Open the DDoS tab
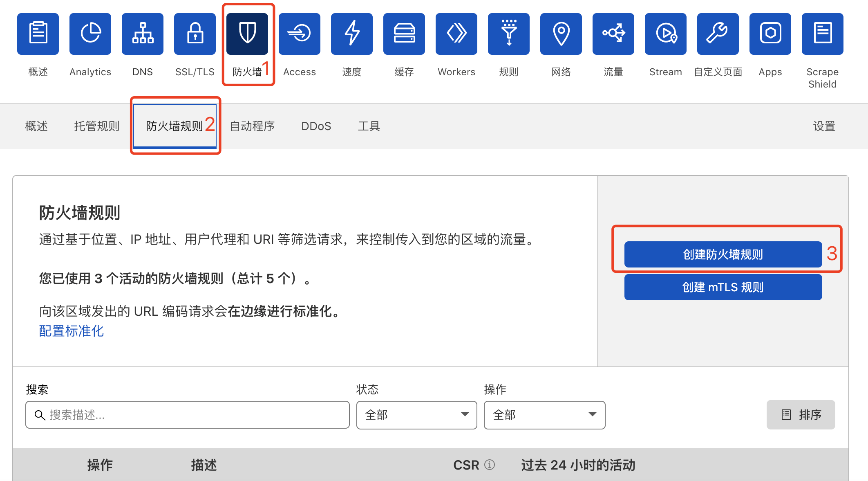 [x=316, y=126]
